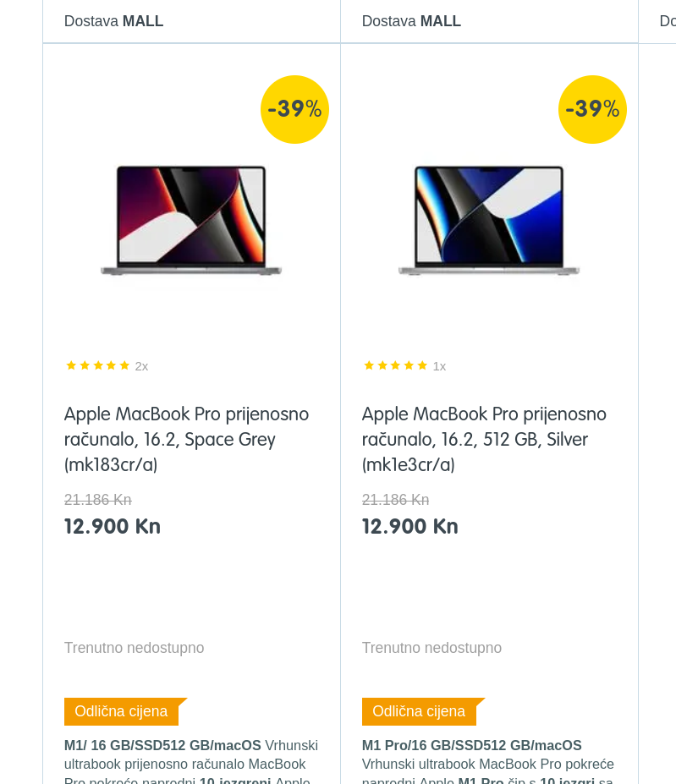This screenshot has height=784, width=676.
Task: Click the M1 Pro/16 GB/SSD512 GB/macOS description
Action: click(x=471, y=746)
